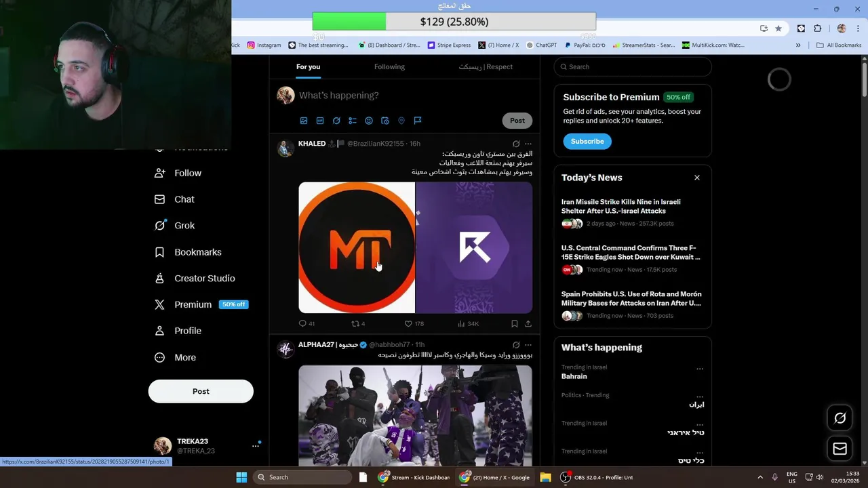Click flag icon in composer toolbar
This screenshot has height=488, width=868.
click(x=418, y=121)
